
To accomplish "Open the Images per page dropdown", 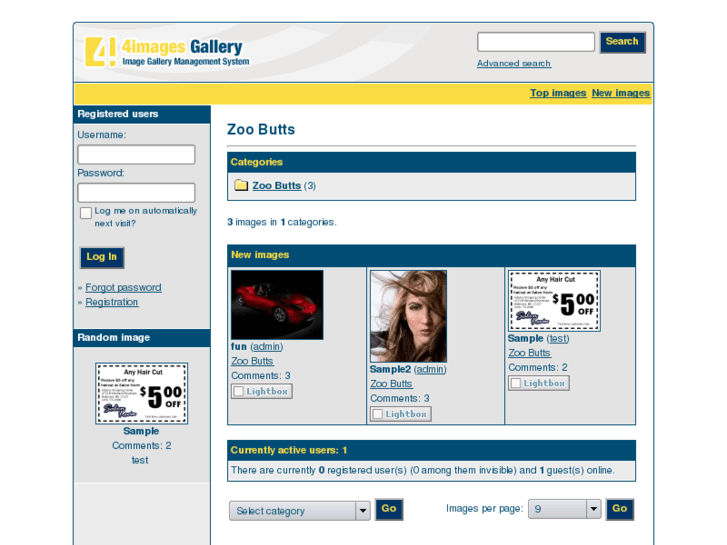I will click(564, 509).
